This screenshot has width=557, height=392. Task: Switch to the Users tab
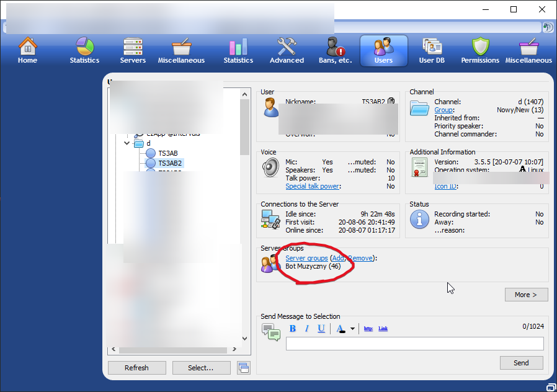tap(383, 51)
